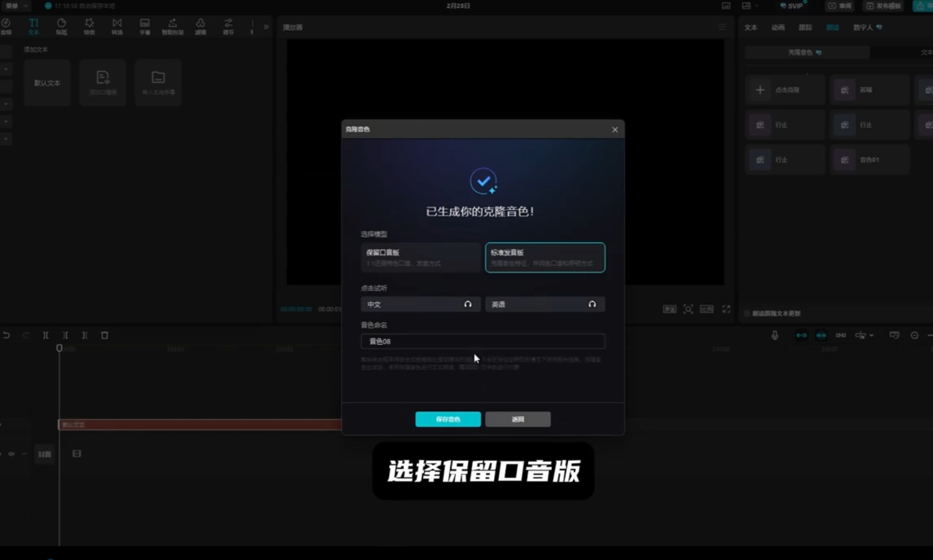Screen dimensions: 933x560
Task: Open the 转场 transitions panel
Action: point(117,26)
